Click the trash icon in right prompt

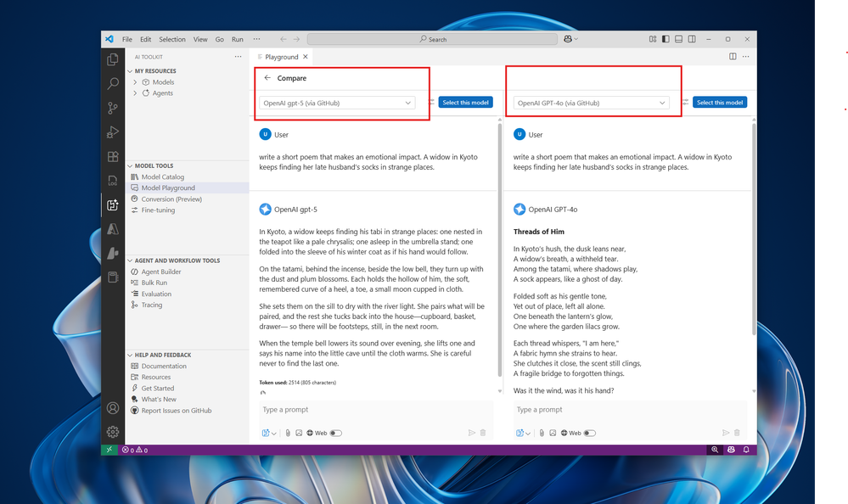(737, 433)
